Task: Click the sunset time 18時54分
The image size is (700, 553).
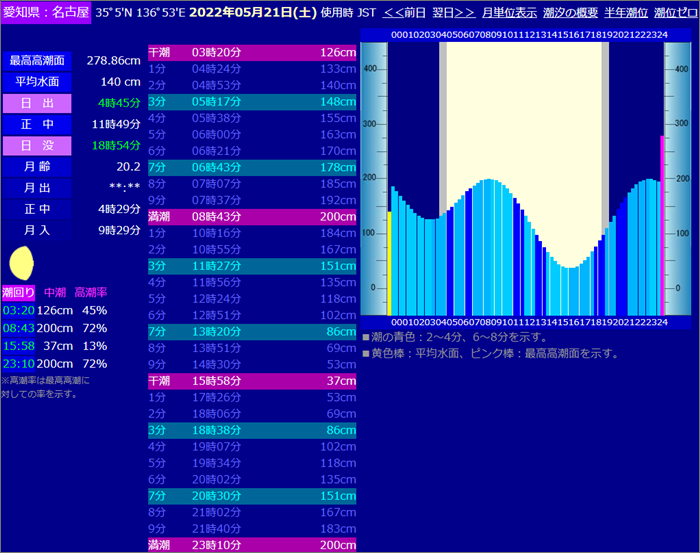Action: coord(116,146)
